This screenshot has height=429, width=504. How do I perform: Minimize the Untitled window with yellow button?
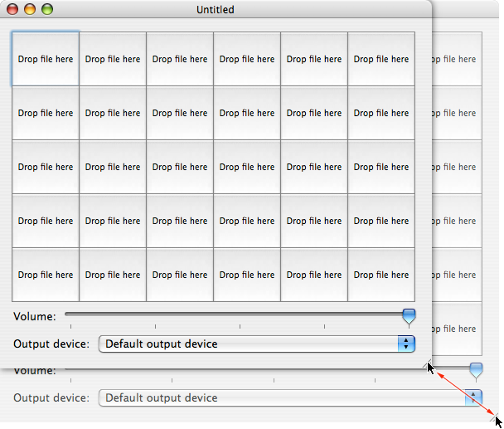[x=30, y=9]
